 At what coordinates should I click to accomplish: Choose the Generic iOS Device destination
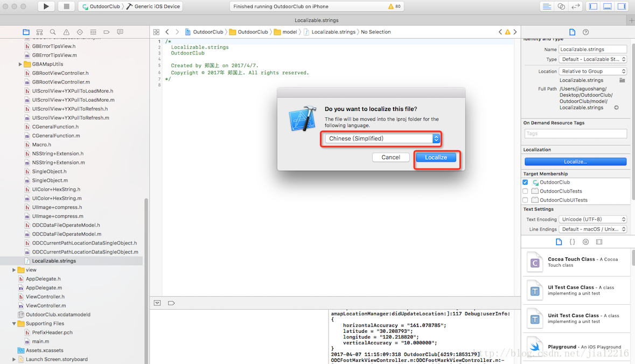(153, 6)
